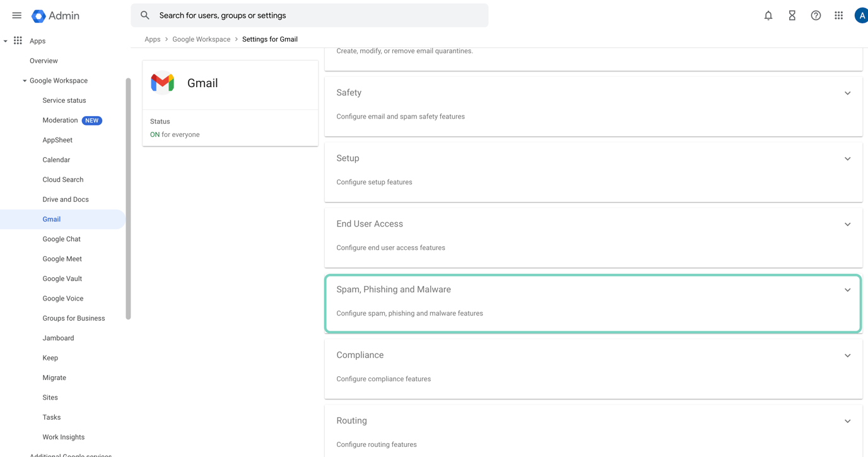Open Moderation with the NEW badge
This screenshot has width=868, height=457.
tap(60, 120)
